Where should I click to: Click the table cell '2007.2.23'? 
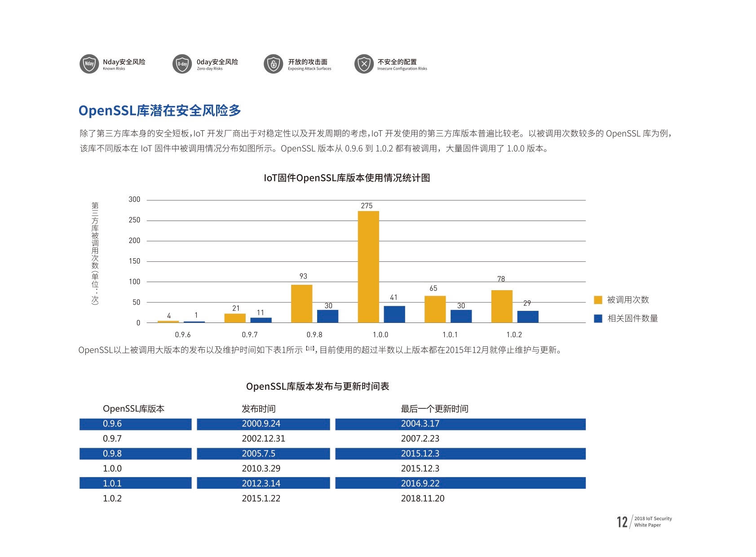click(420, 438)
